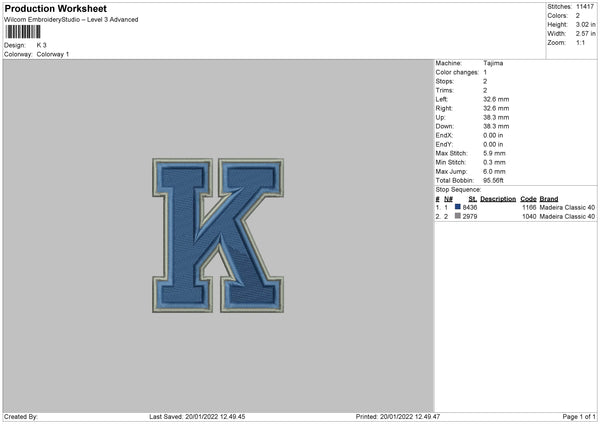Click the EndX value '0.00 in'
The image size is (600, 424).
[x=493, y=135]
